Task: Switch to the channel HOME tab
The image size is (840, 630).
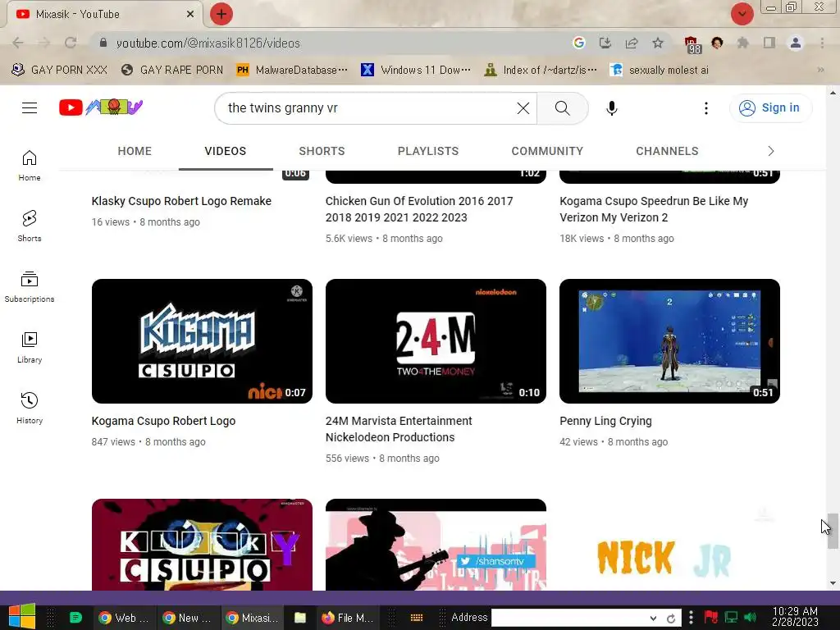Action: [x=135, y=151]
